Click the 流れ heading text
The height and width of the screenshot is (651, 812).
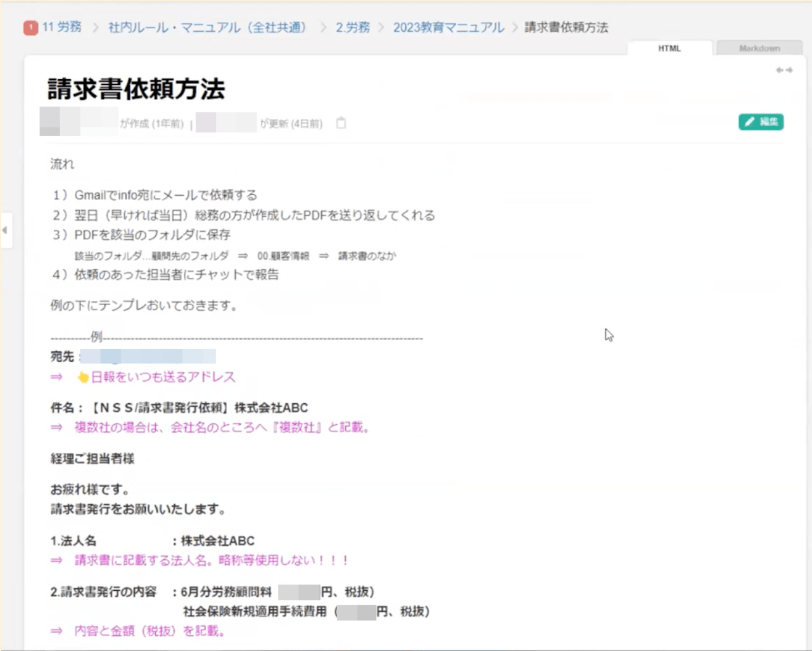(62, 165)
